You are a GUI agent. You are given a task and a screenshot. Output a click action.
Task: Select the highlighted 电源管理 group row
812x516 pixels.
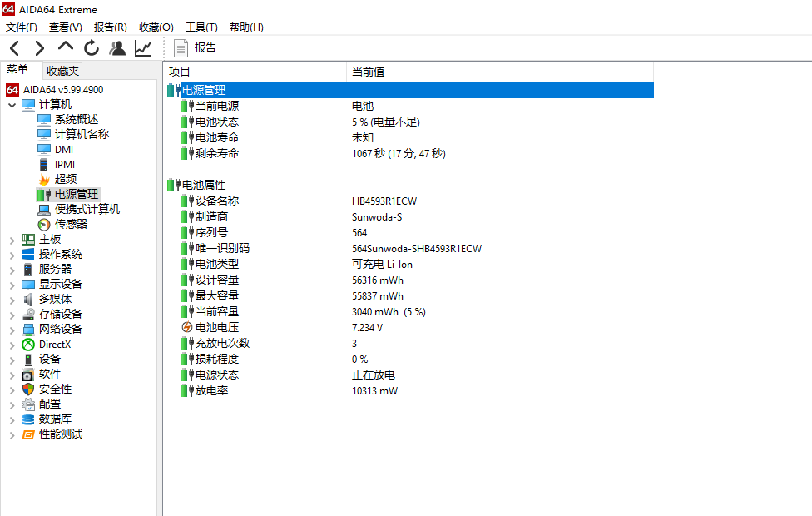(x=409, y=90)
